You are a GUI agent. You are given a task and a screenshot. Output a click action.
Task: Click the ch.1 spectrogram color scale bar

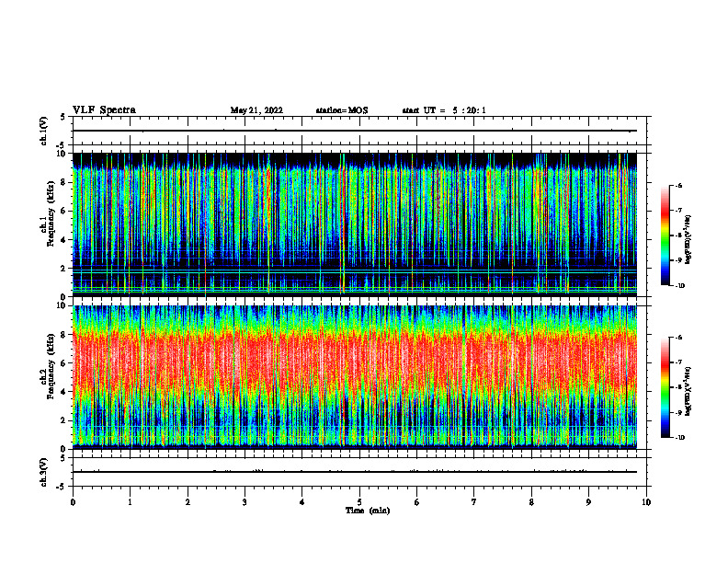pyautogui.click(x=665, y=236)
